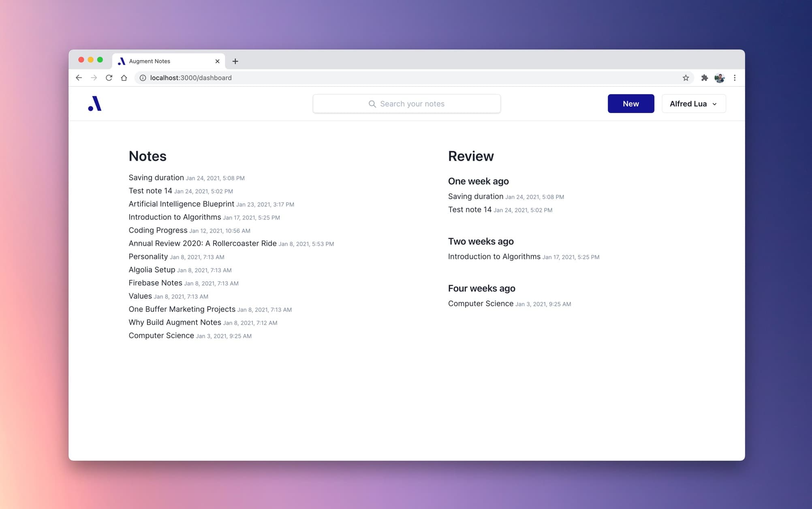Open Introduction to Algorithms under Two weeks ago
The width and height of the screenshot is (812, 509).
(x=494, y=257)
